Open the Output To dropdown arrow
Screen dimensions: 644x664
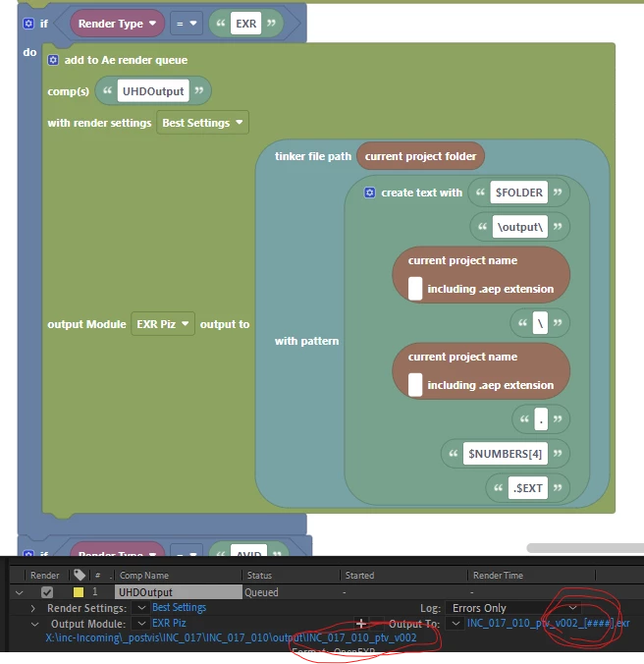[456, 624]
